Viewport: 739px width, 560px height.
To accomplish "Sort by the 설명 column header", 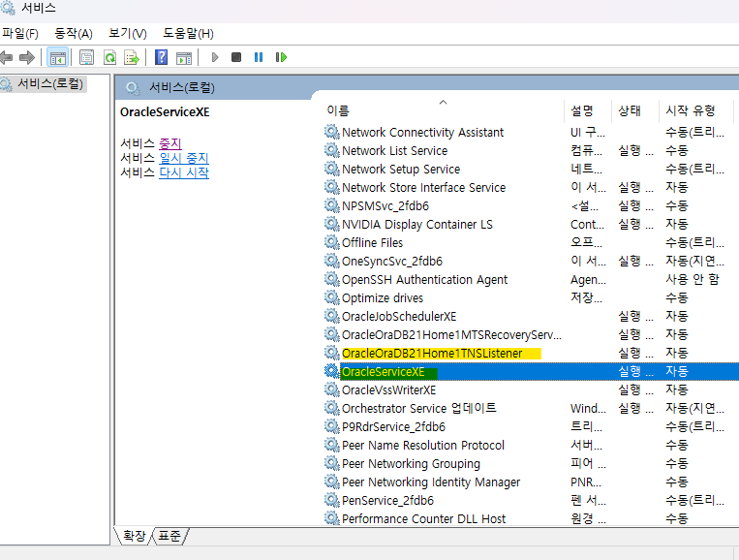I will (x=587, y=110).
